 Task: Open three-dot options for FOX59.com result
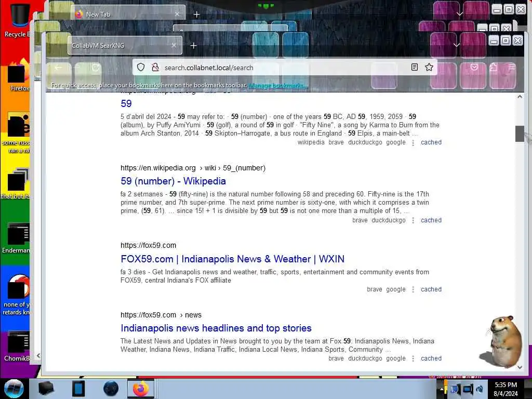coord(413,290)
